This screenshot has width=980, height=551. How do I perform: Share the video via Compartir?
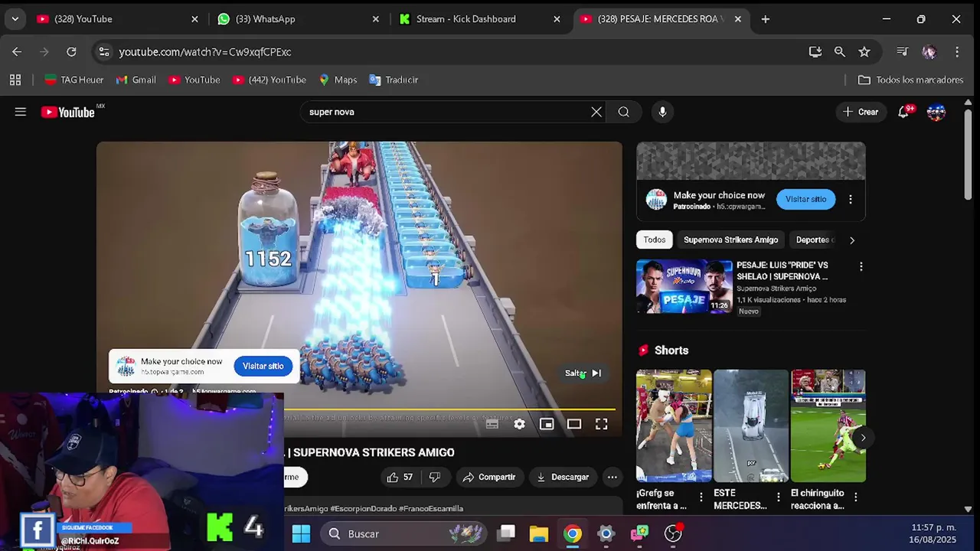[x=489, y=477]
